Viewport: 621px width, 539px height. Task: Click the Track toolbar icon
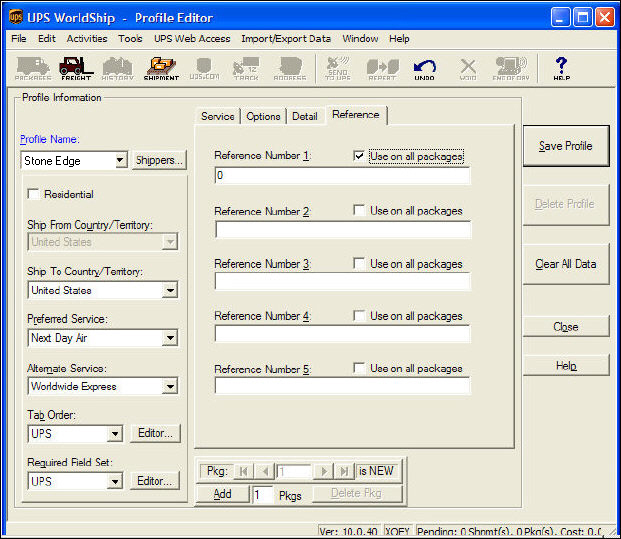(246, 68)
